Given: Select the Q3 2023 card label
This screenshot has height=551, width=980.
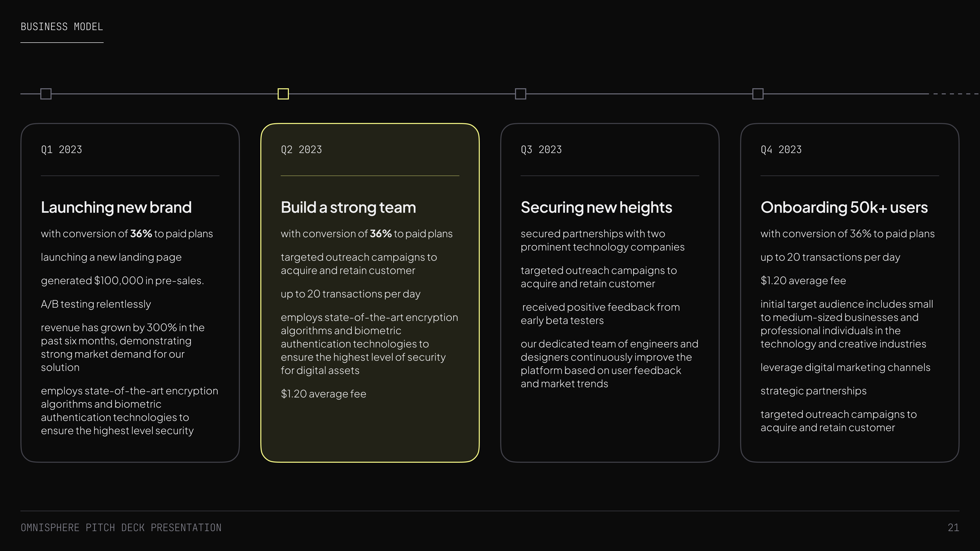Looking at the screenshot, I should (x=541, y=149).
